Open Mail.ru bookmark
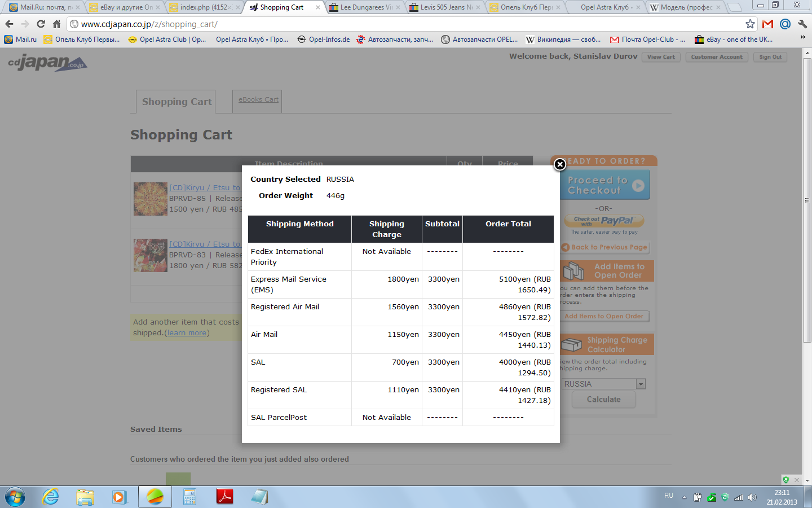Viewport: 812px width, 508px height. (20, 40)
